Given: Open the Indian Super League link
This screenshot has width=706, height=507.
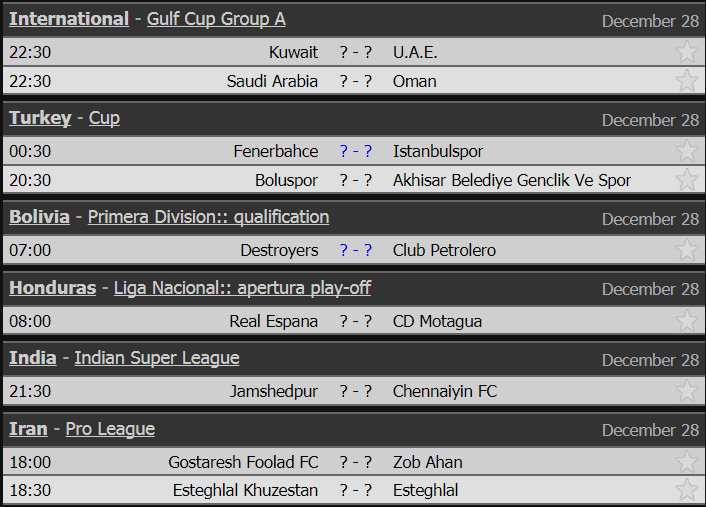Looking at the screenshot, I should click(x=157, y=358).
